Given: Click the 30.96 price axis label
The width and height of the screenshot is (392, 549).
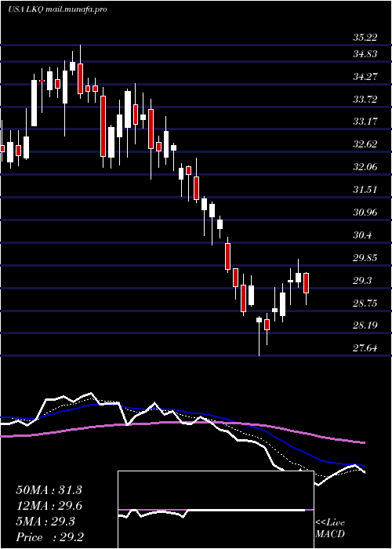Looking at the screenshot, I should tap(365, 213).
